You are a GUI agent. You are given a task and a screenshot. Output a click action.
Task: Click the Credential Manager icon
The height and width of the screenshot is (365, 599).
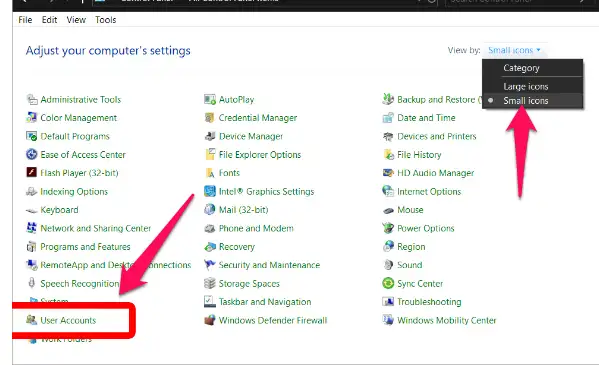pyautogui.click(x=210, y=118)
